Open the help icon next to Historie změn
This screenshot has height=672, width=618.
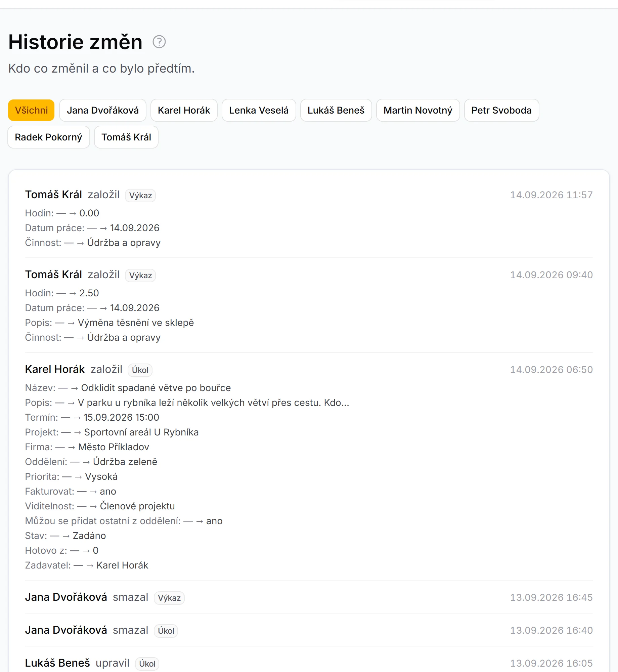tap(159, 42)
